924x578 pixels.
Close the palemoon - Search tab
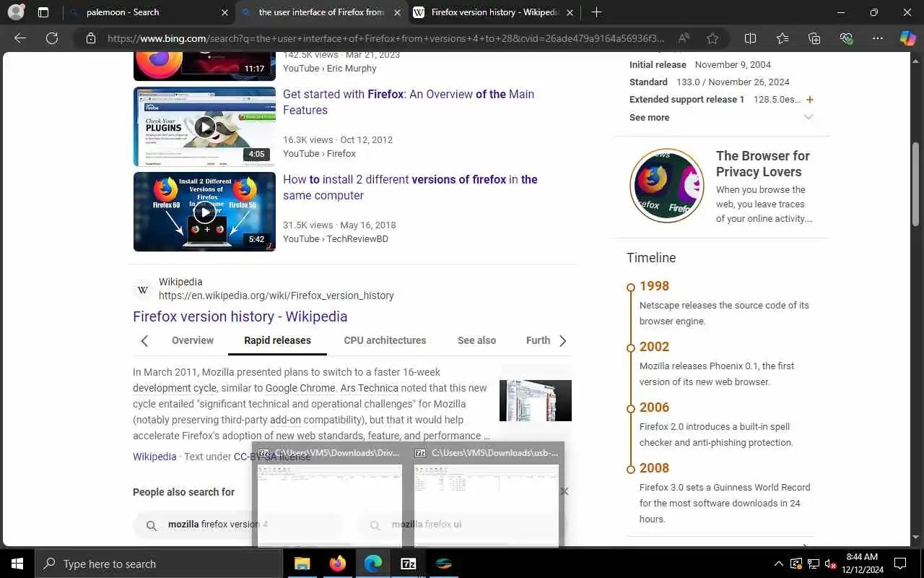[x=225, y=12]
